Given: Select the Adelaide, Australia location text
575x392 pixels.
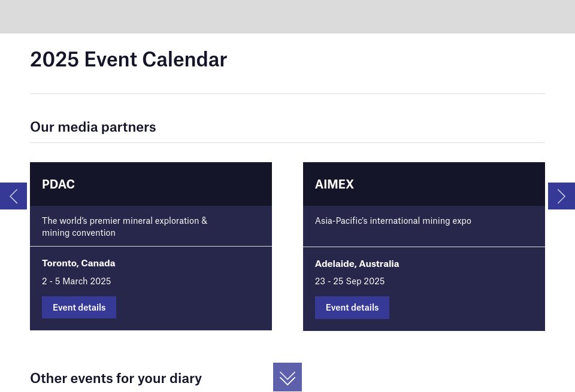Looking at the screenshot, I should (x=357, y=263).
